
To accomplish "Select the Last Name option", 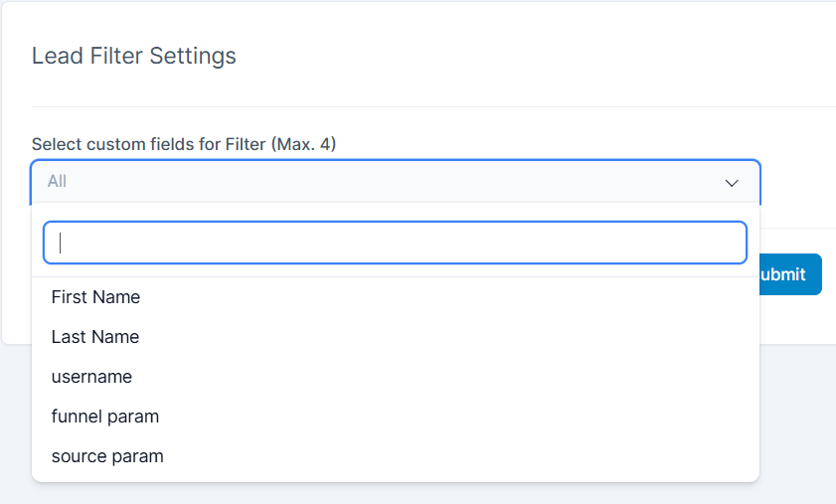I will point(95,337).
